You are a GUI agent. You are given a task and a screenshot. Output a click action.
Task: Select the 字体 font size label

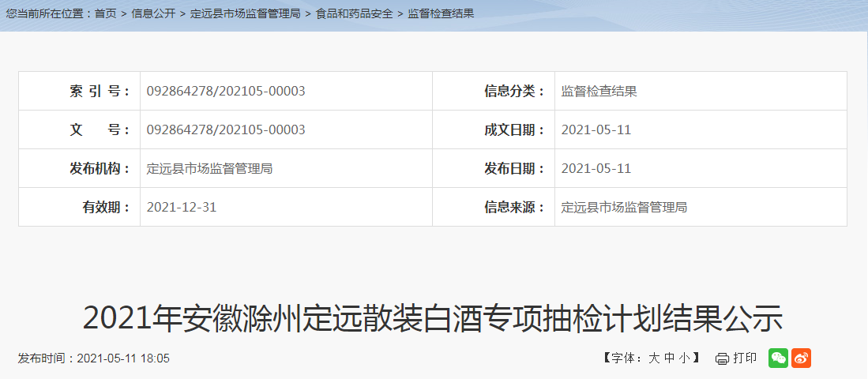[626, 358]
